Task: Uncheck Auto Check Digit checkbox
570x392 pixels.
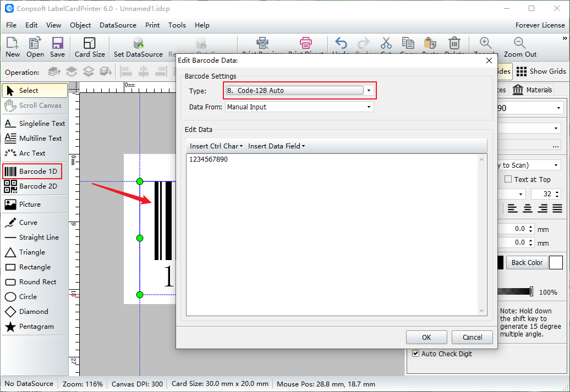Action: (416, 354)
